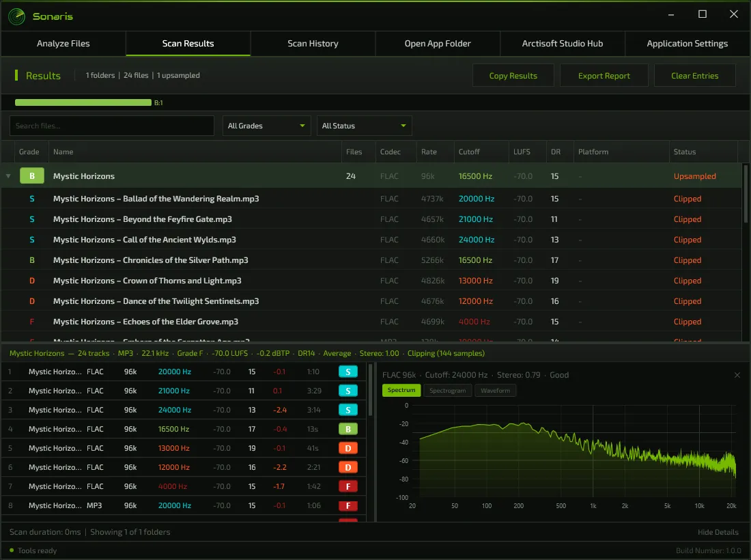The image size is (751, 560).
Task: Open the Arctisoft Studio Hub tab
Action: pyautogui.click(x=563, y=44)
